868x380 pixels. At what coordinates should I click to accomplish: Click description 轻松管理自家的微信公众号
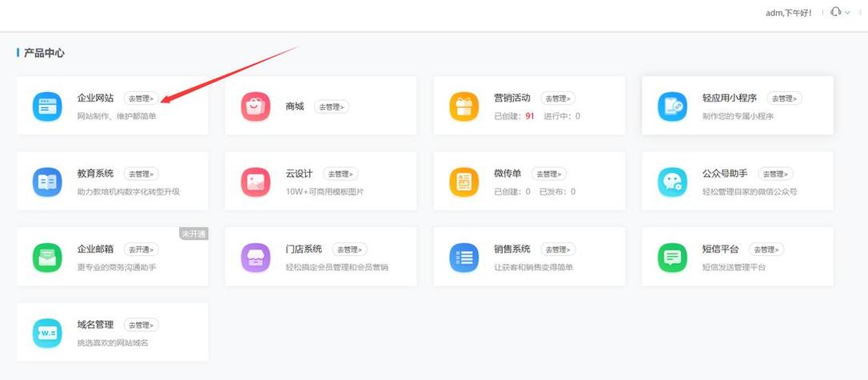(750, 192)
